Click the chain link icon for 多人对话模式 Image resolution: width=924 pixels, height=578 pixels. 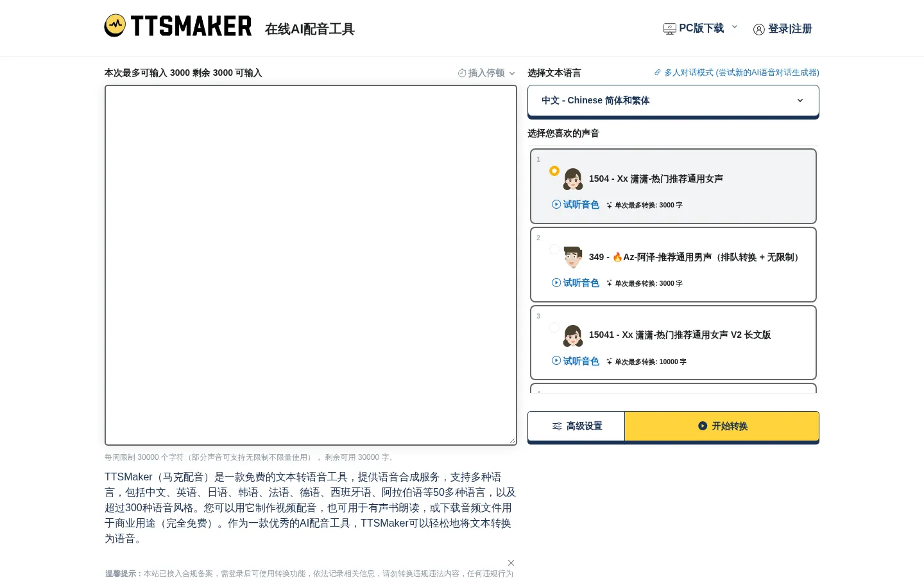pos(658,73)
